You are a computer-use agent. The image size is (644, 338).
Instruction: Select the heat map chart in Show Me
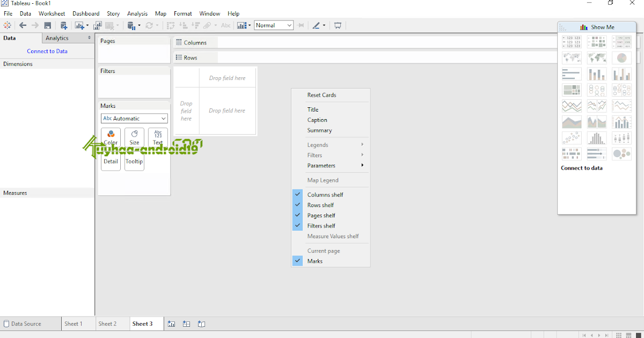597,42
